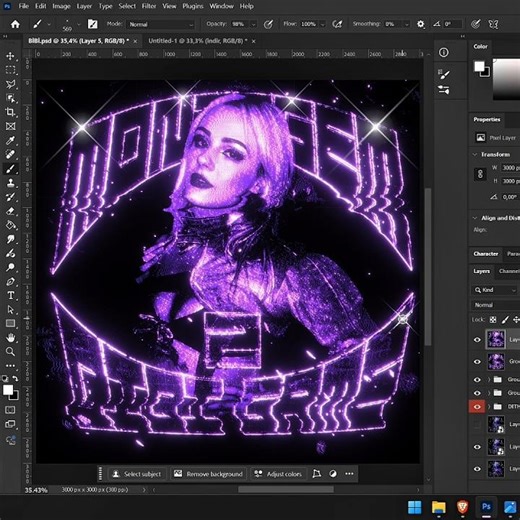Open the File menu
Image resolution: width=520 pixels, height=520 pixels.
point(23,6)
